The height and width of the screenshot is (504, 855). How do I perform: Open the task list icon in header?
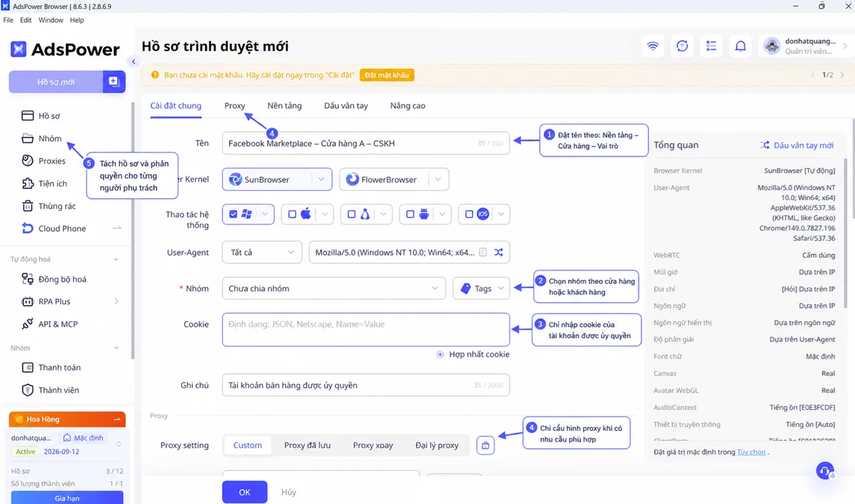pyautogui.click(x=711, y=46)
